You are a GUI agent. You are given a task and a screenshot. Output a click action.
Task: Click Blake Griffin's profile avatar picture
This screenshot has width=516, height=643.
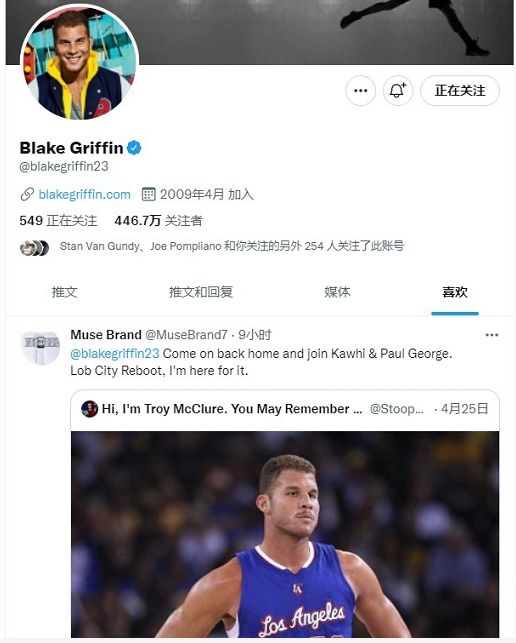[79, 62]
